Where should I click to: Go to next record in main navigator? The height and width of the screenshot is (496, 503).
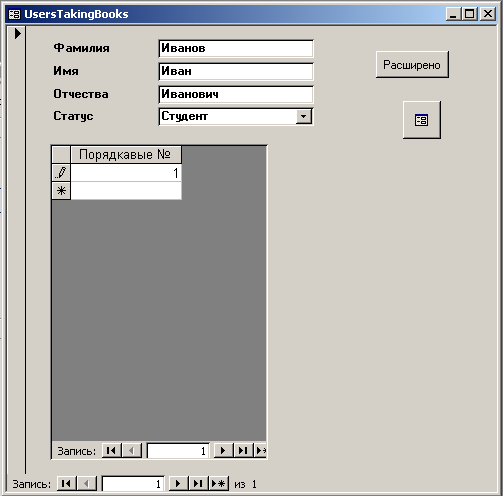(179, 483)
